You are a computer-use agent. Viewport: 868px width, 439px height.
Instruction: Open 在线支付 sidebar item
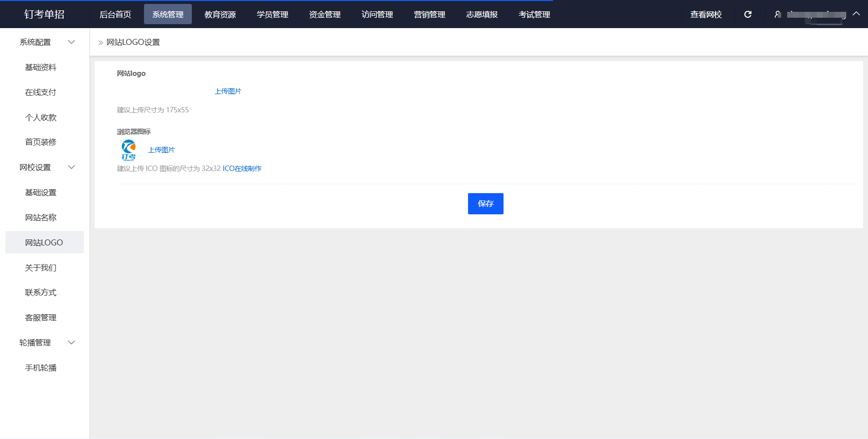click(41, 93)
